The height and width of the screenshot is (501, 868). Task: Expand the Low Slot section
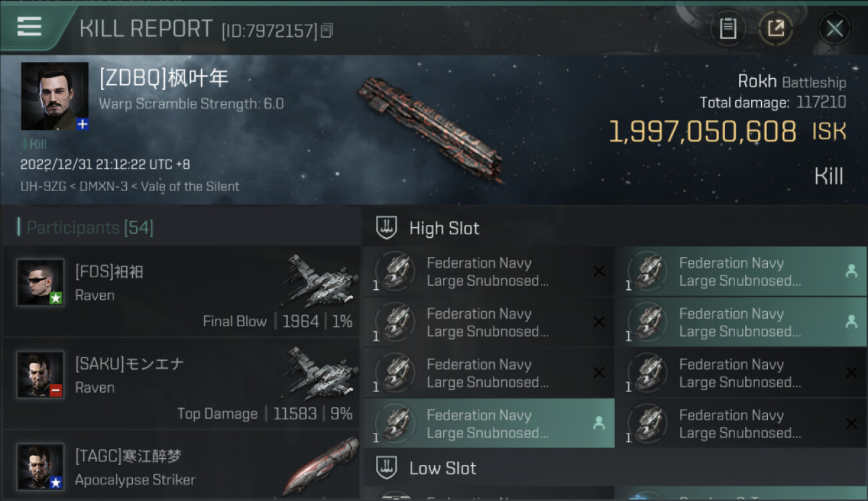click(443, 468)
